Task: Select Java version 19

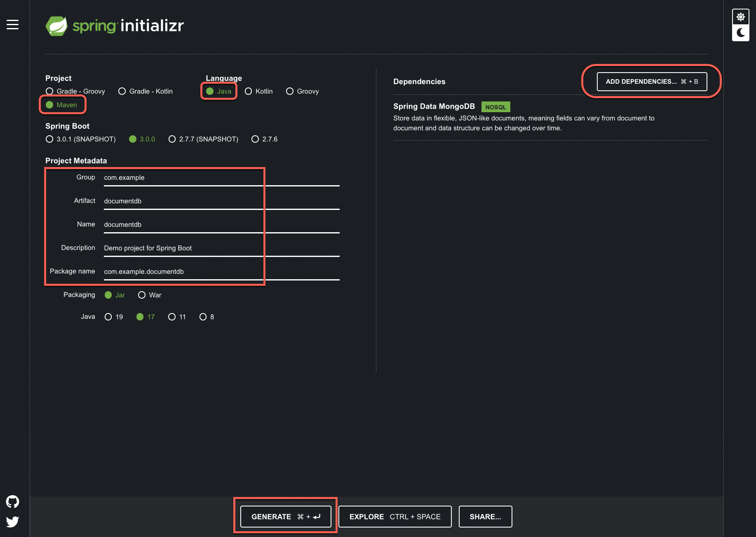Action: point(114,317)
